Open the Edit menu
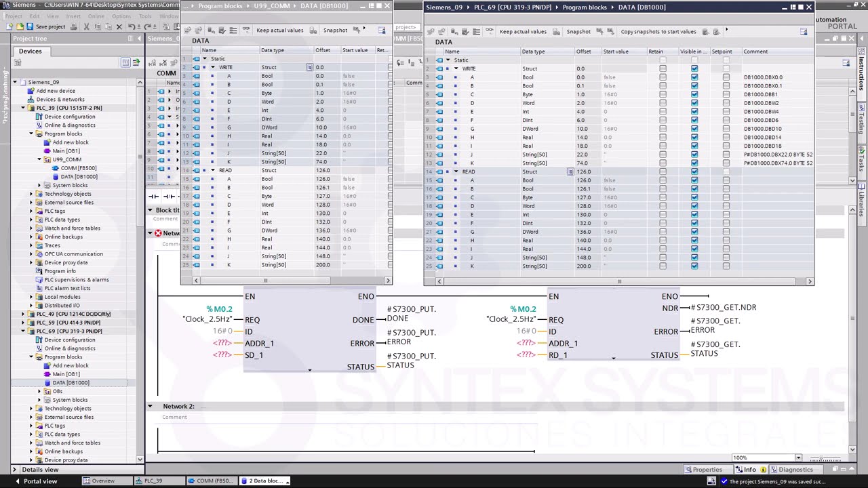868x488 pixels. 34,16
